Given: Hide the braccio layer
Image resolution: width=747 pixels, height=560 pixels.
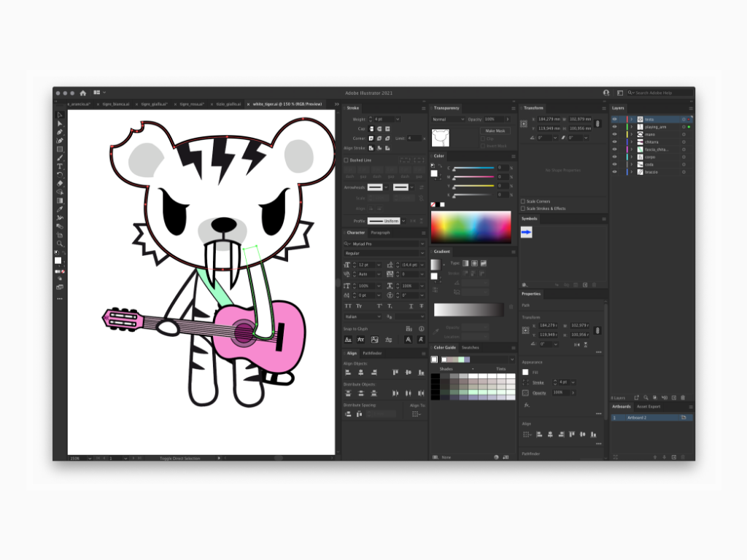Looking at the screenshot, I should [x=614, y=172].
